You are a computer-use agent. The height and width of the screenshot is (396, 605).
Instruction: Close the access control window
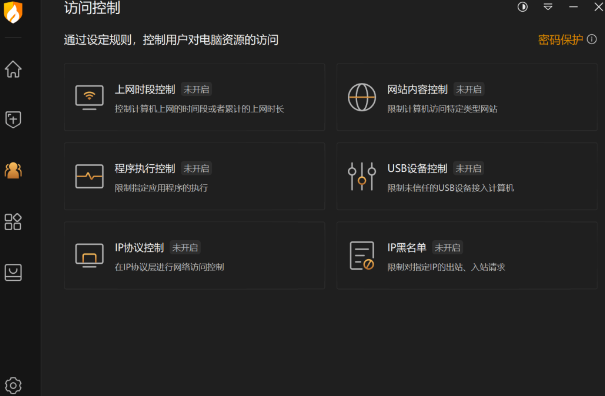click(598, 7)
